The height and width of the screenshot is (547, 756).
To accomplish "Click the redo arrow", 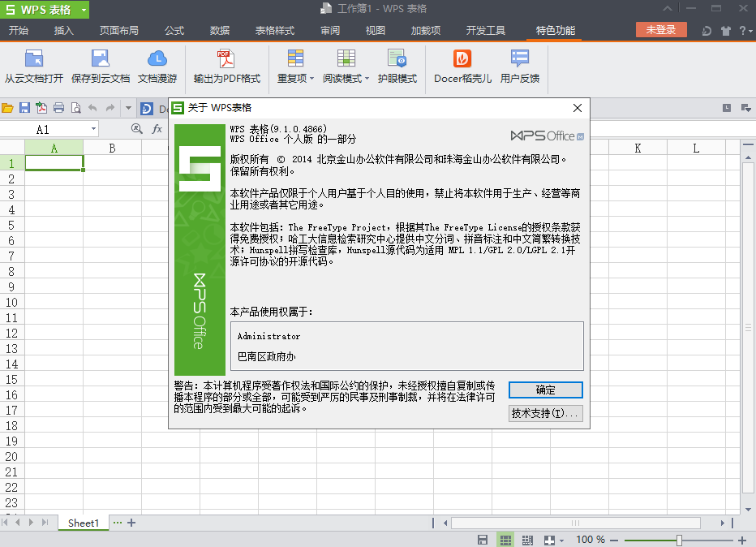I will click(x=110, y=108).
